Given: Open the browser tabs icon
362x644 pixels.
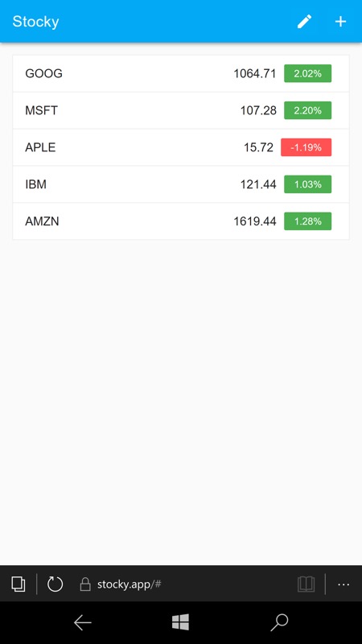Looking at the screenshot, I should tap(18, 584).
